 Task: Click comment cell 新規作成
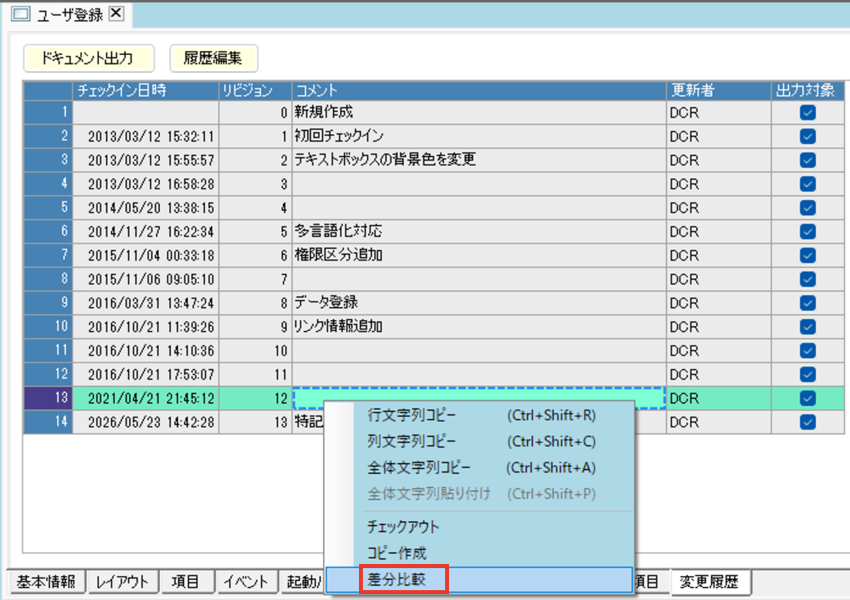479,112
